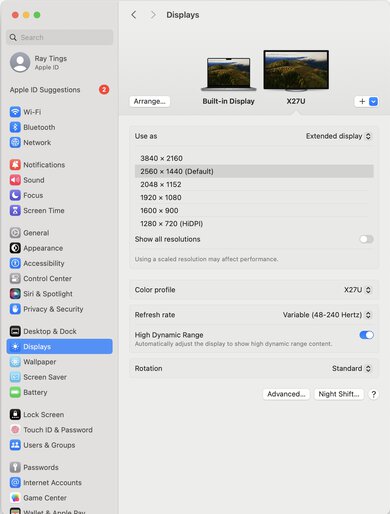390x514 pixels.
Task: Open the Use as Extended display dropdown
Action: pyautogui.click(x=338, y=136)
